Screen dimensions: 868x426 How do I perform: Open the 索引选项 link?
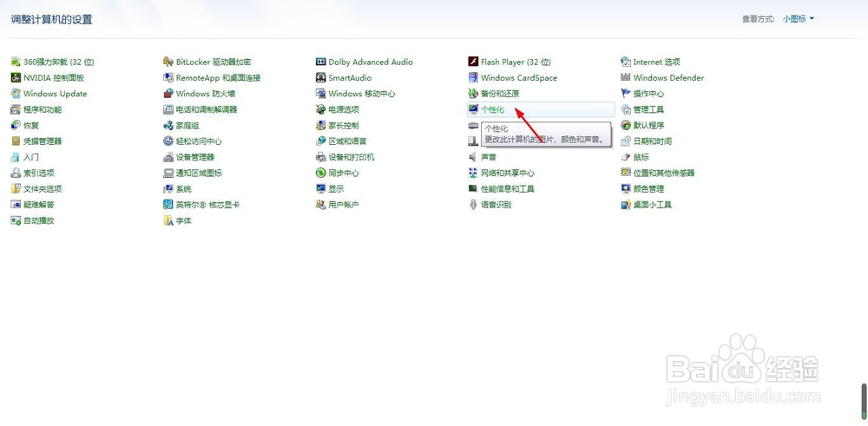pyautogui.click(x=39, y=174)
